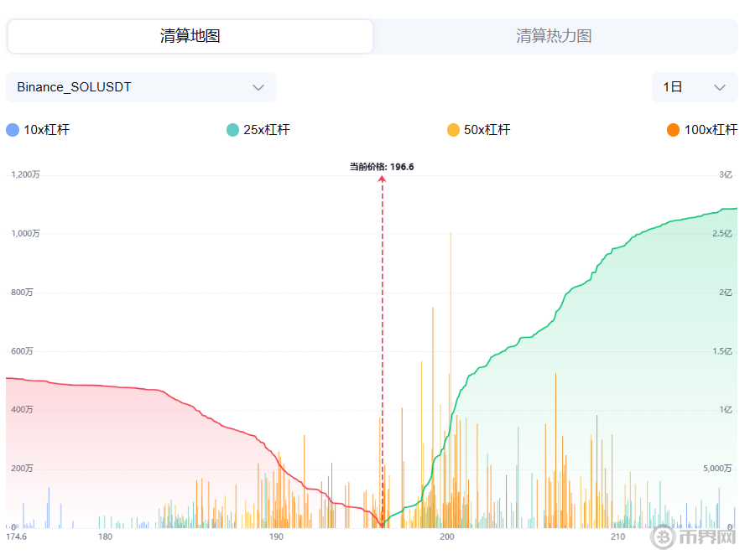Screen dimensions: 745x560
Task: Hide the 100x杠杆 series via its label
Action: 711,130
